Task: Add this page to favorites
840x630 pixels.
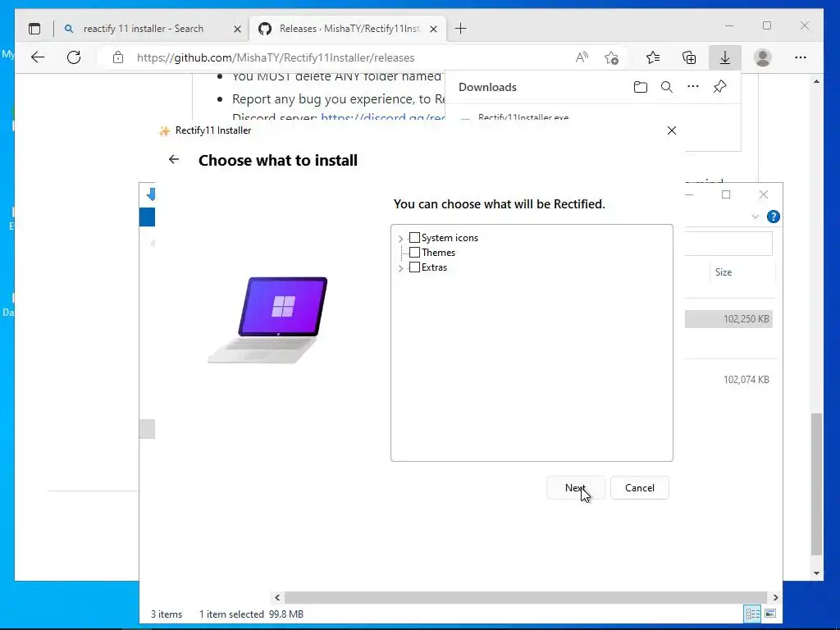Action: pos(611,57)
